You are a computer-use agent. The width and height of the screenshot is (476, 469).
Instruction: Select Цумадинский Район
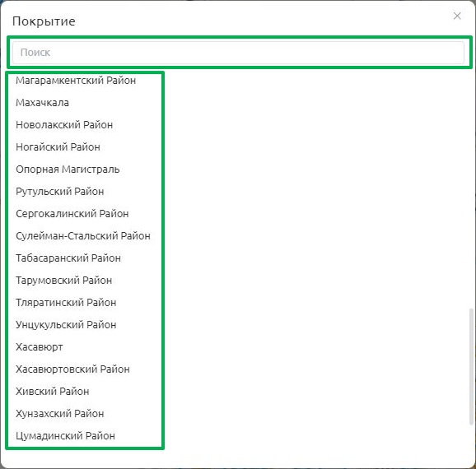pyautogui.click(x=65, y=435)
